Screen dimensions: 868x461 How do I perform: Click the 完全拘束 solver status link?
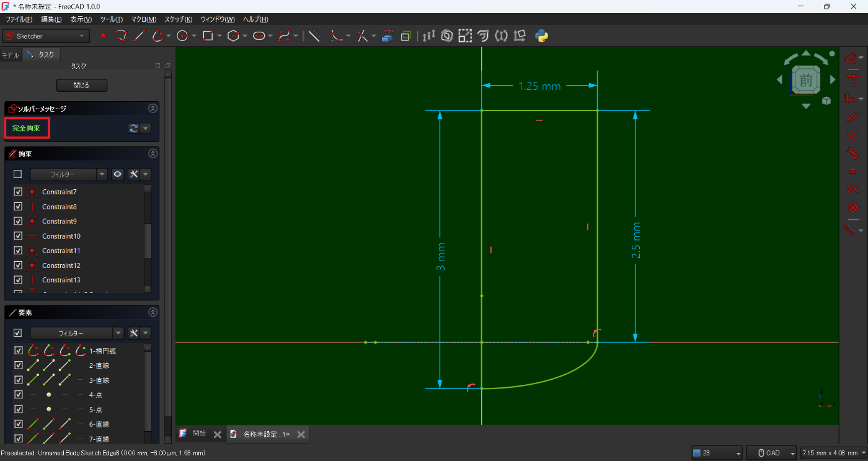pyautogui.click(x=26, y=128)
